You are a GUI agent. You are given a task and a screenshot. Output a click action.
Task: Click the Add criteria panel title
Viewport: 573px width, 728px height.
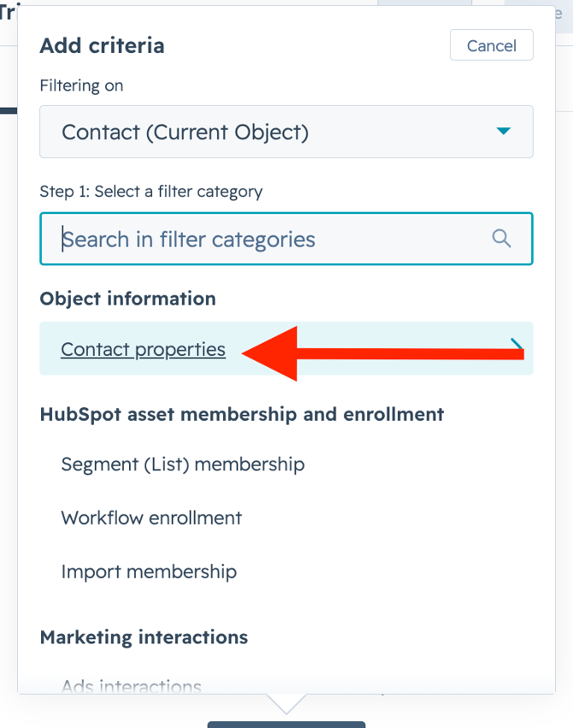point(102,45)
